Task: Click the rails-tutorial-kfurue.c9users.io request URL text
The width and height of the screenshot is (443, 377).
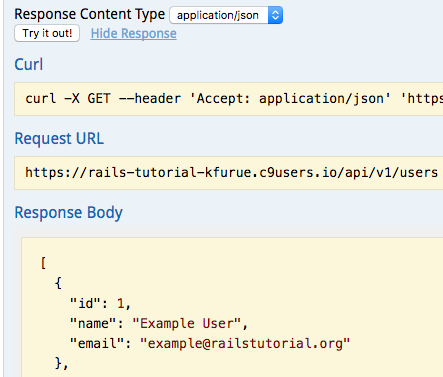Action: [x=231, y=173]
